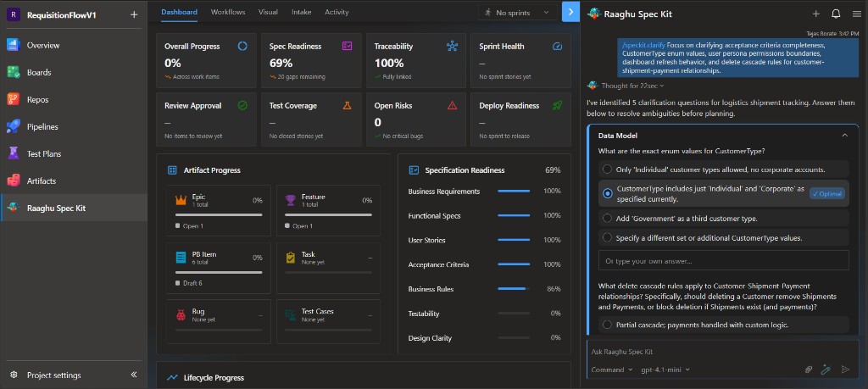Select 'Only Individual customer types allowed' option
This screenshot has height=389, width=868.
point(724,169)
